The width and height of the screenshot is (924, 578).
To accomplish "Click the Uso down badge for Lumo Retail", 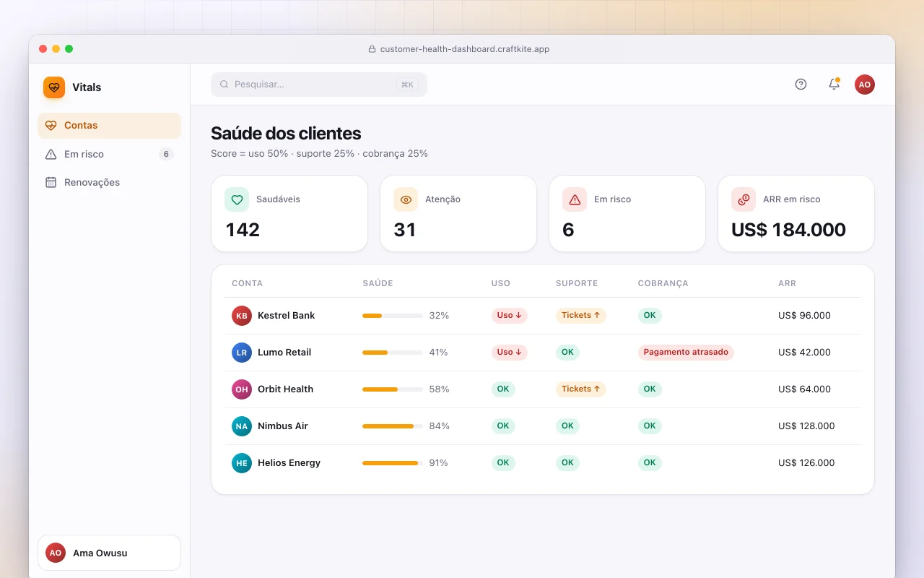I will click(x=510, y=353).
